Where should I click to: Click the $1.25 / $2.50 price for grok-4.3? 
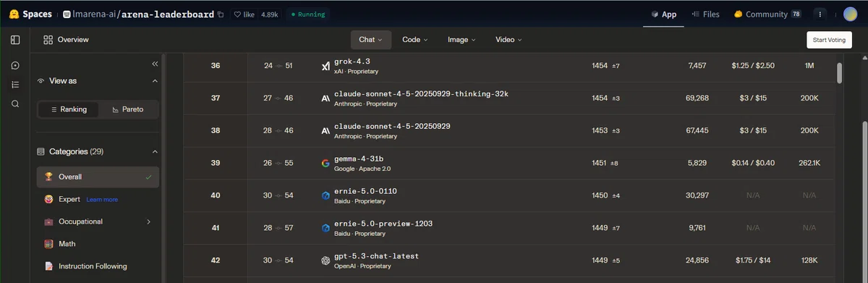[x=753, y=66]
